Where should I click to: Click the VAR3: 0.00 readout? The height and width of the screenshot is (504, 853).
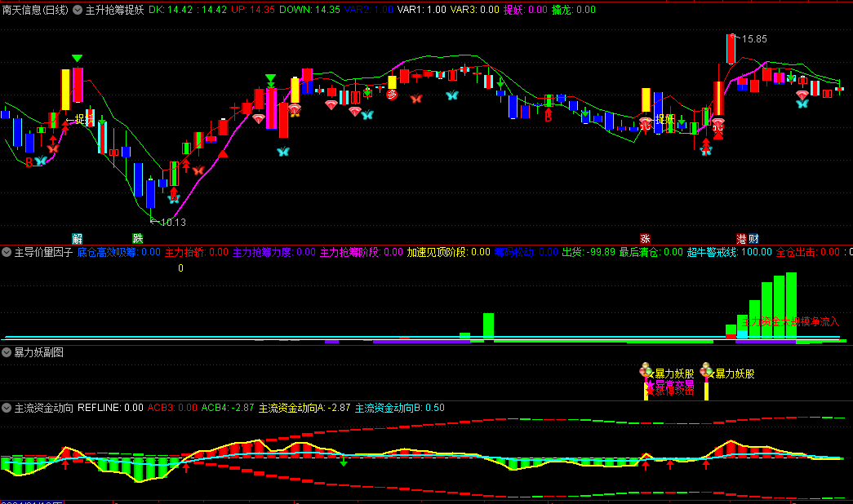[475, 10]
